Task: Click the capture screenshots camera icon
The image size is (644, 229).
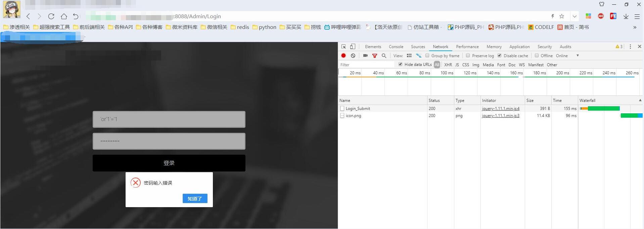Action: [x=365, y=55]
